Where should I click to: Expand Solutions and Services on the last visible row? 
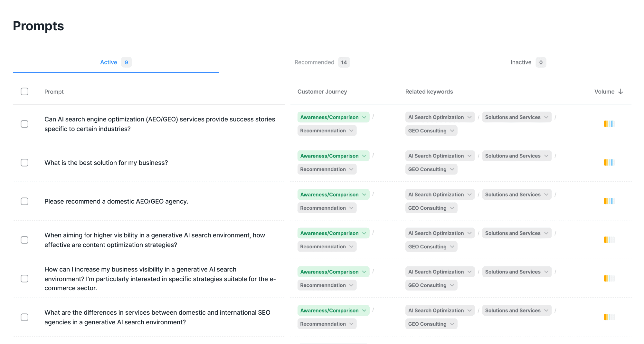coord(516,310)
